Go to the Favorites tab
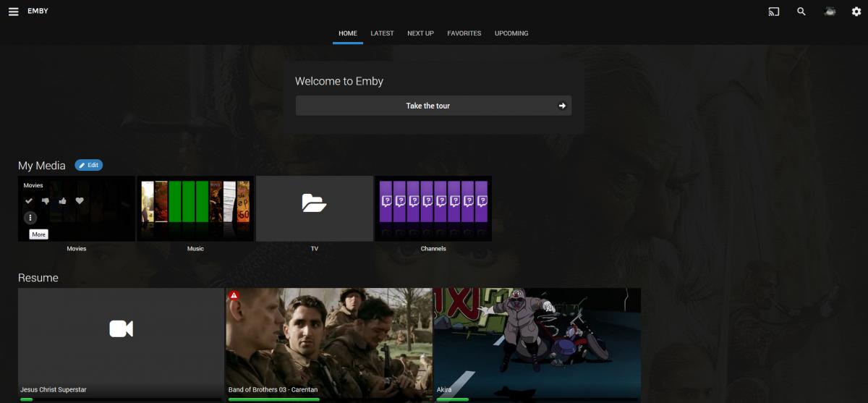 point(464,33)
